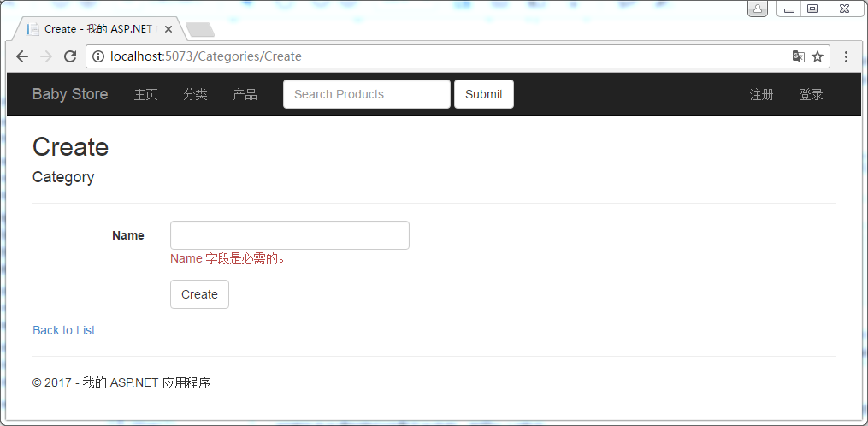868x426 pixels.
Task: Maximize the browser window
Action: 812,9
